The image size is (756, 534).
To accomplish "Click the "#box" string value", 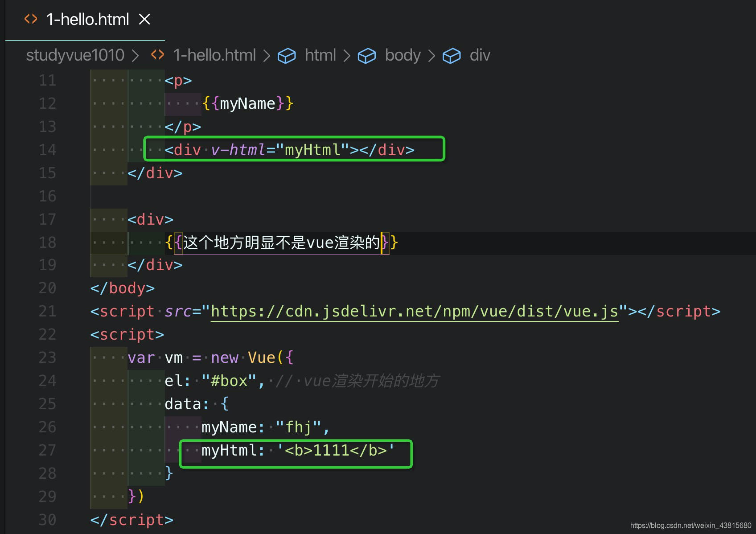I will 229,381.
